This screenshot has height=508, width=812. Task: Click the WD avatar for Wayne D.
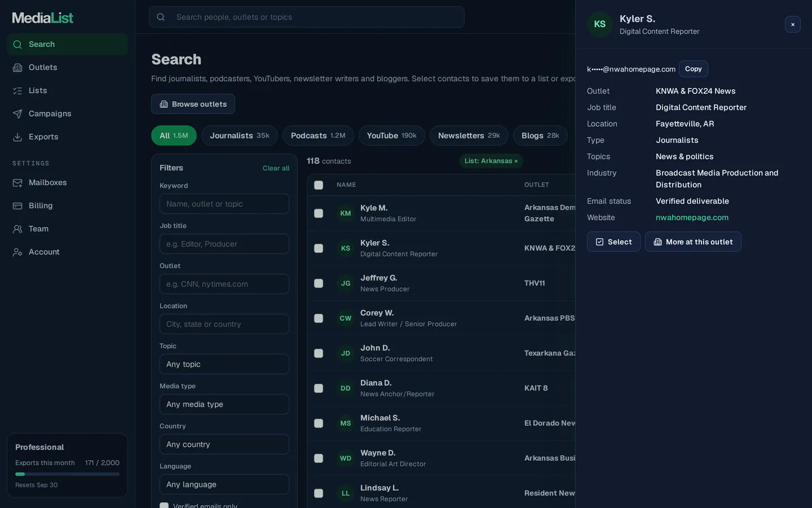point(346,458)
